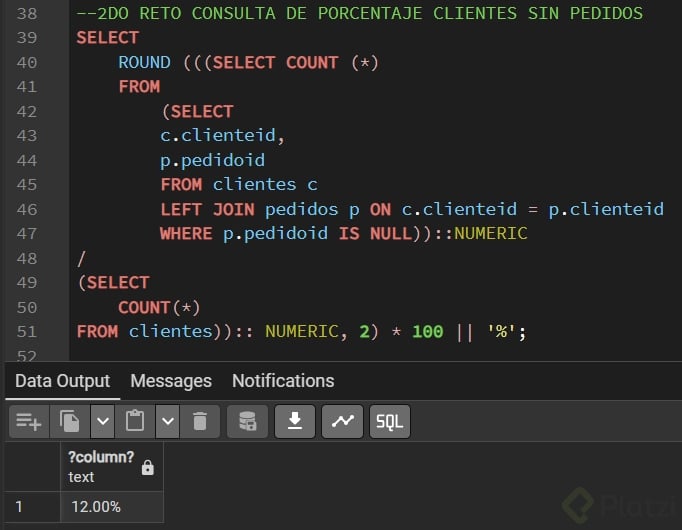Click the 100 multiplier on line 51
Image resolution: width=682 pixels, height=530 pixels.
tap(428, 332)
